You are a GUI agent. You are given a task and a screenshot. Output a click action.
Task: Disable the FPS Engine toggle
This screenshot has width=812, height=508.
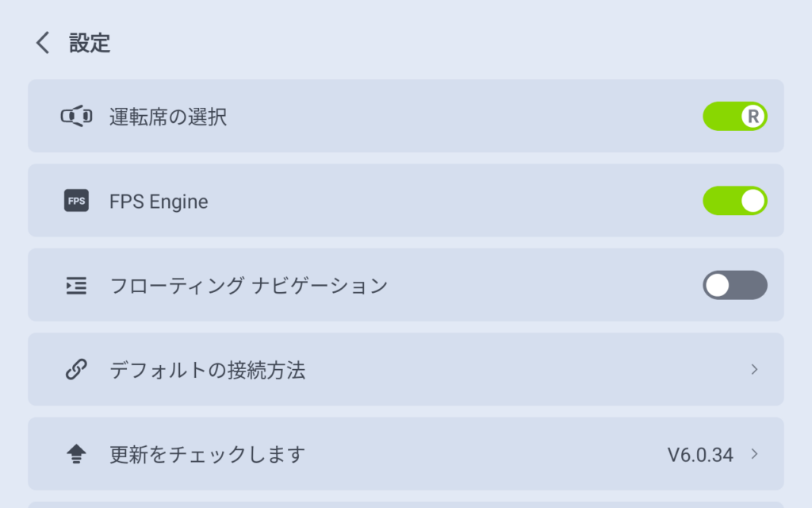coord(734,201)
